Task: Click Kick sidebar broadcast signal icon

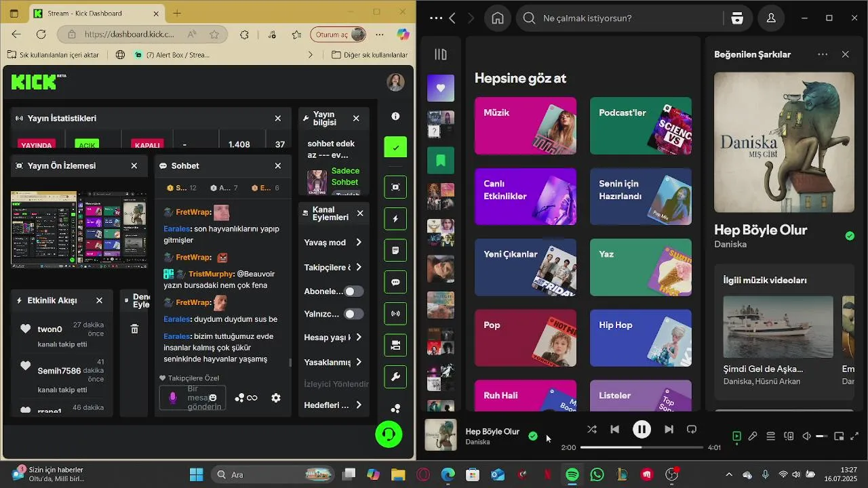Action: point(395,314)
